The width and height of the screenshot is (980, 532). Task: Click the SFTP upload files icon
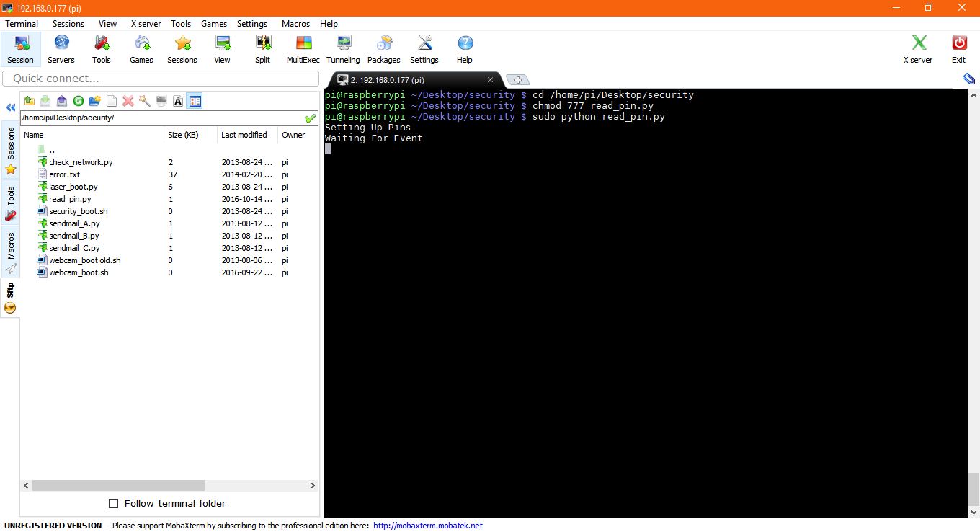pos(62,101)
